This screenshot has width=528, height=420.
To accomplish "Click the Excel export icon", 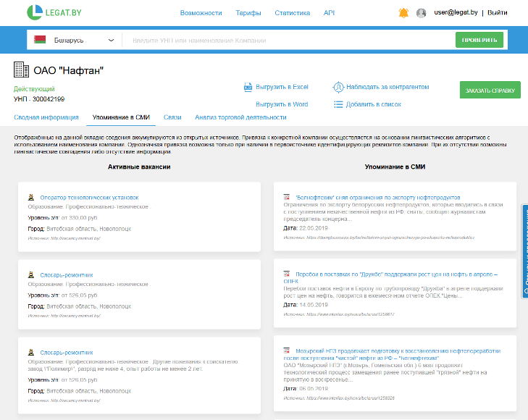I will (x=248, y=87).
